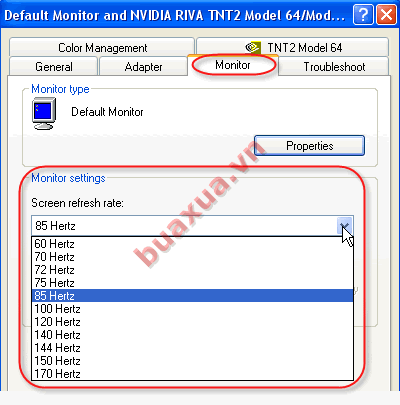
Task: Select 140 Hertz from the list
Action: click(192, 335)
